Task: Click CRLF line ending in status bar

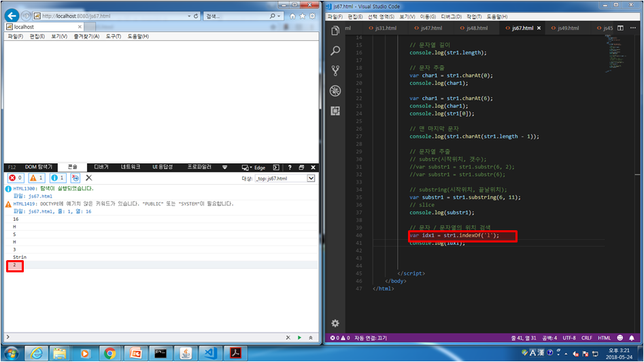Action: pos(586,338)
